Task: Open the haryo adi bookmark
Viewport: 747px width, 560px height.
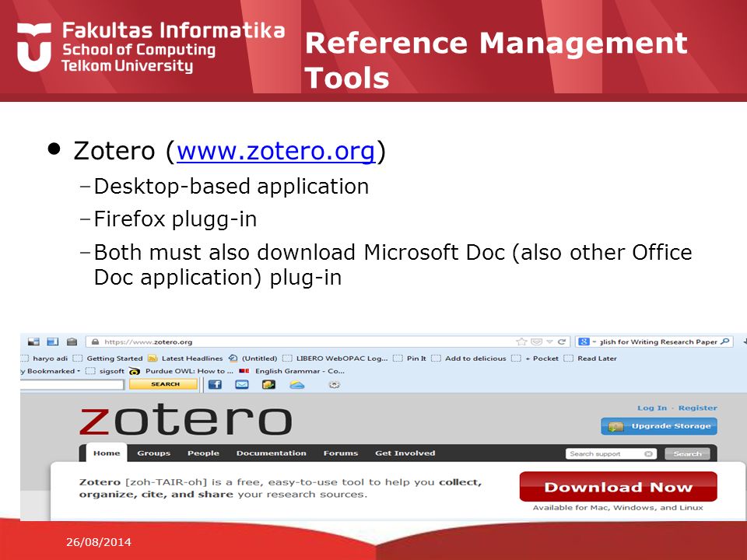Action: tap(44, 359)
